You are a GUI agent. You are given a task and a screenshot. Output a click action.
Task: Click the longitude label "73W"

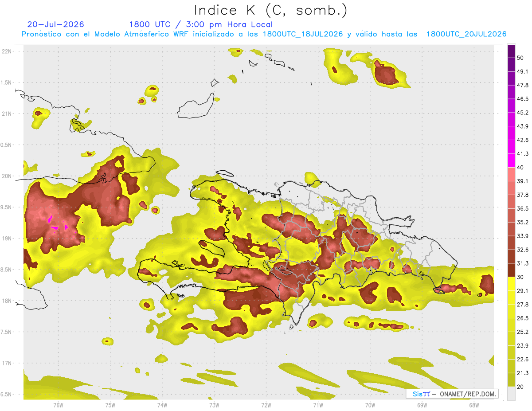[214, 405]
